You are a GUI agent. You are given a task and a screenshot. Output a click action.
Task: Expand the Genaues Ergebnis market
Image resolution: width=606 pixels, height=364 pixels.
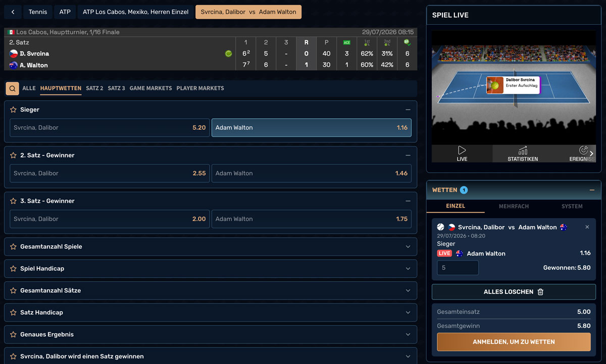408,334
